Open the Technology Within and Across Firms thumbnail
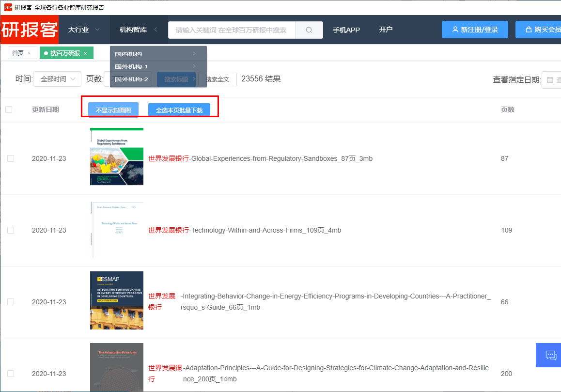 [117, 230]
